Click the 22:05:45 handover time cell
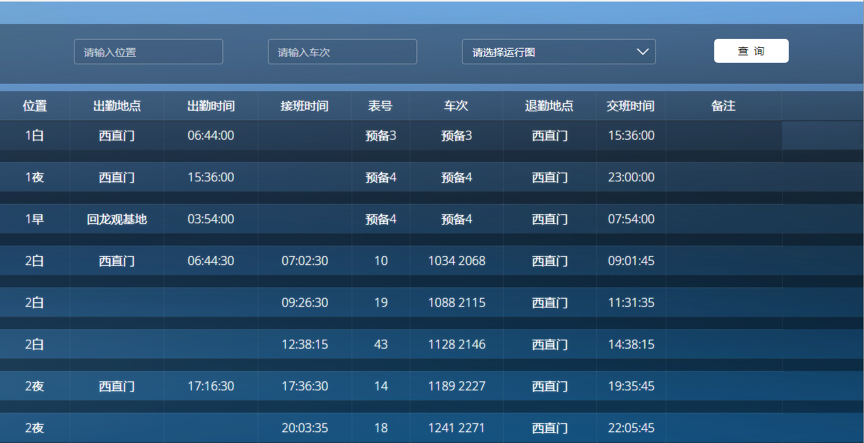The width and height of the screenshot is (864, 443). click(631, 428)
